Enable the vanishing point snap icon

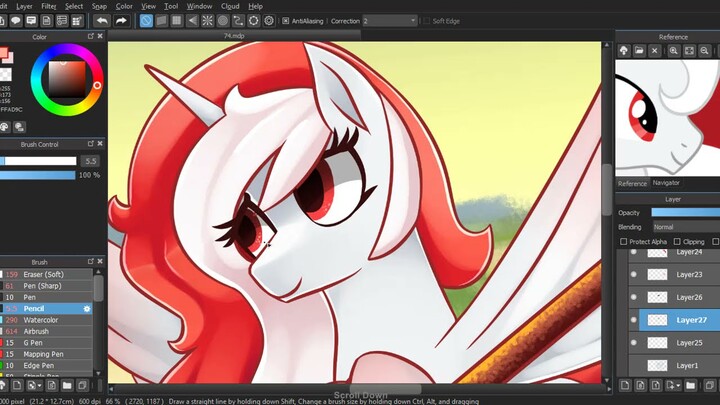coord(192,21)
